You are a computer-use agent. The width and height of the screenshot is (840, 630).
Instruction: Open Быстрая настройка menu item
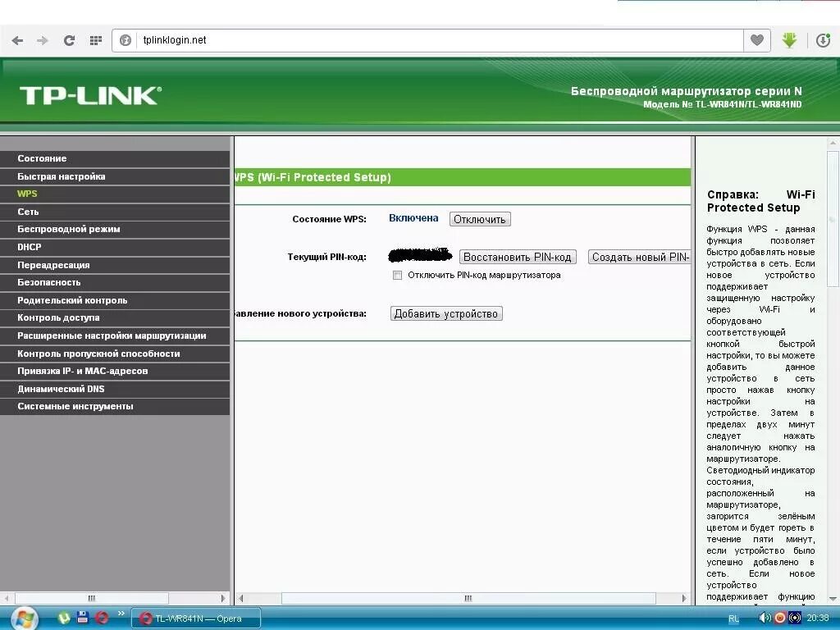(x=115, y=176)
